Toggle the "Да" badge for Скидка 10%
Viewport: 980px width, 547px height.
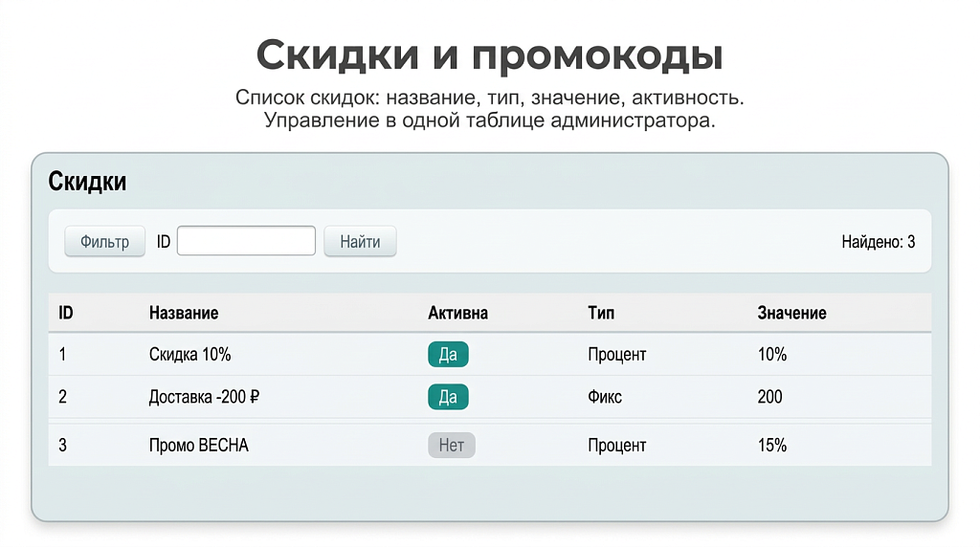448,355
